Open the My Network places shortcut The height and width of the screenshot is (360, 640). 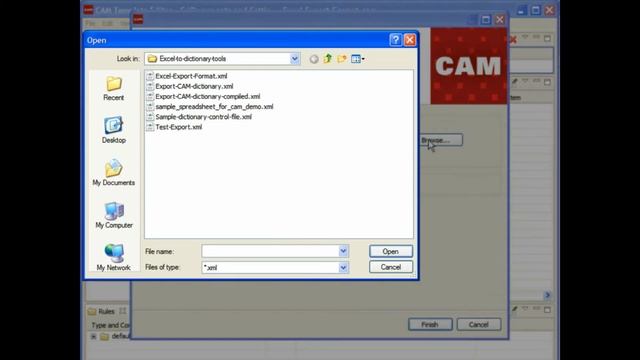[113, 257]
